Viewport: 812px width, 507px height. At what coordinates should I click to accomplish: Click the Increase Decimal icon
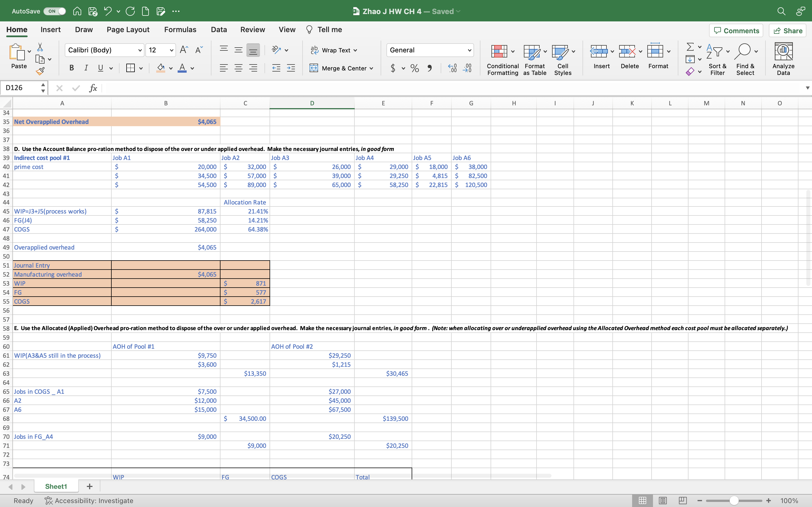click(452, 68)
